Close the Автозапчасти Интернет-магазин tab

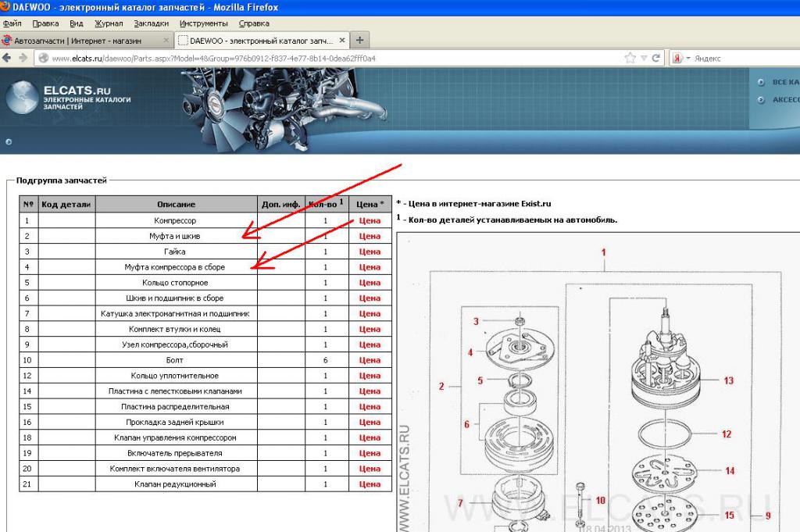[166, 41]
